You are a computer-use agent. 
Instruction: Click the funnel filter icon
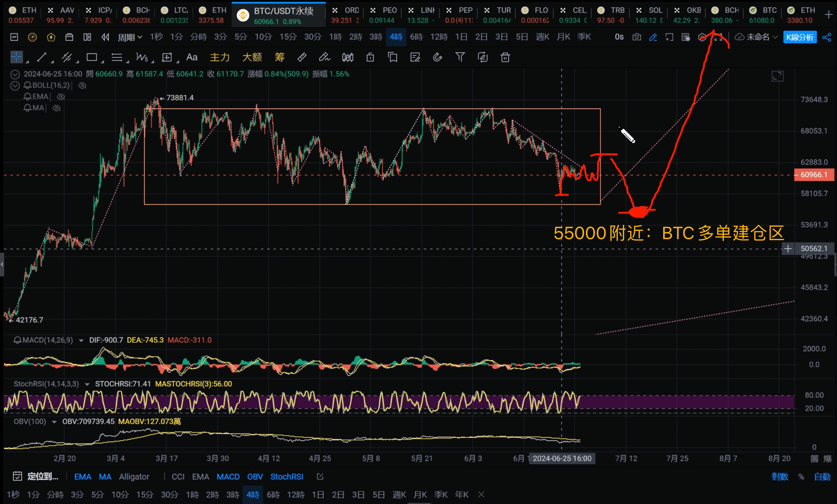click(x=460, y=57)
